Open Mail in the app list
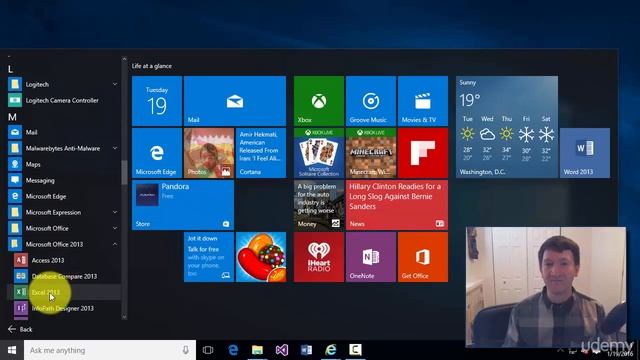640x360 pixels. [x=64, y=132]
